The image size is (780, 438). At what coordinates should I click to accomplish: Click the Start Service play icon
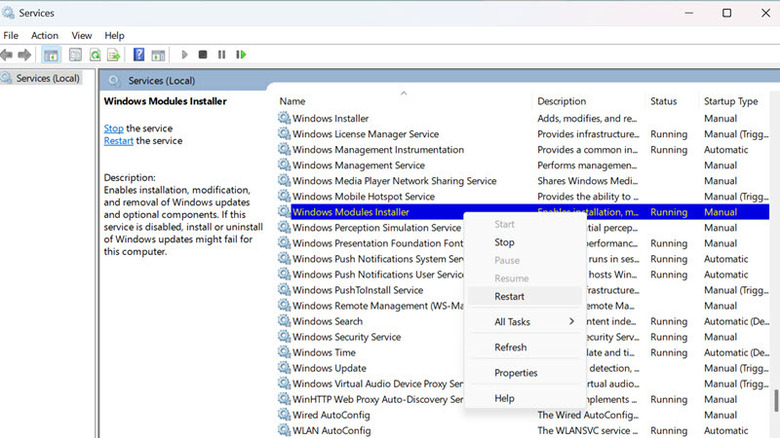[184, 55]
